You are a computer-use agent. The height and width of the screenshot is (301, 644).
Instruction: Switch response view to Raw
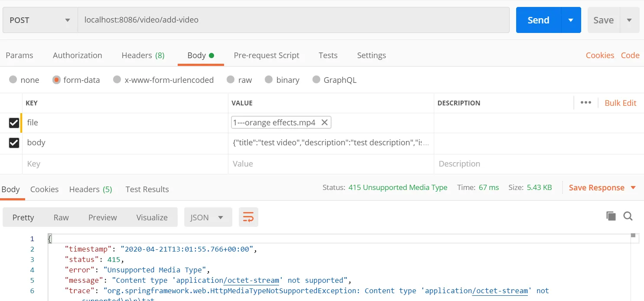click(61, 217)
